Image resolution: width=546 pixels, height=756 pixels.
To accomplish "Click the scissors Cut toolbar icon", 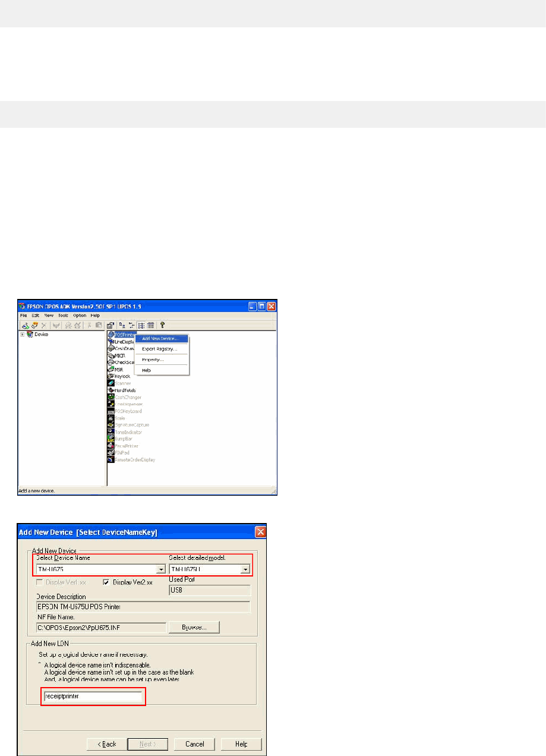I will pos(89,325).
